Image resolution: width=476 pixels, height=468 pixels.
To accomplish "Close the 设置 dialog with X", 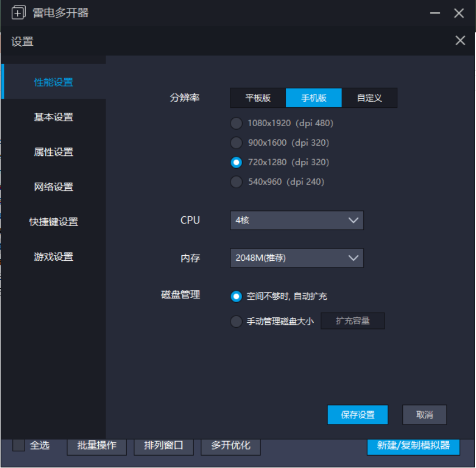I will tap(460, 40).
